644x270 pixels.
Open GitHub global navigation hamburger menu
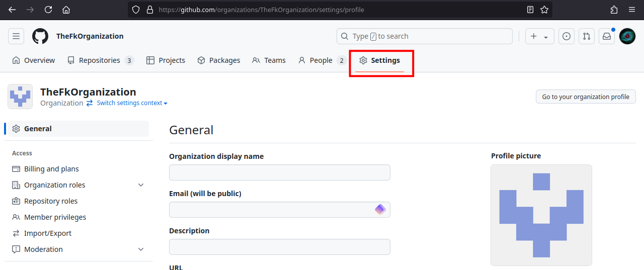pyautogui.click(x=16, y=36)
